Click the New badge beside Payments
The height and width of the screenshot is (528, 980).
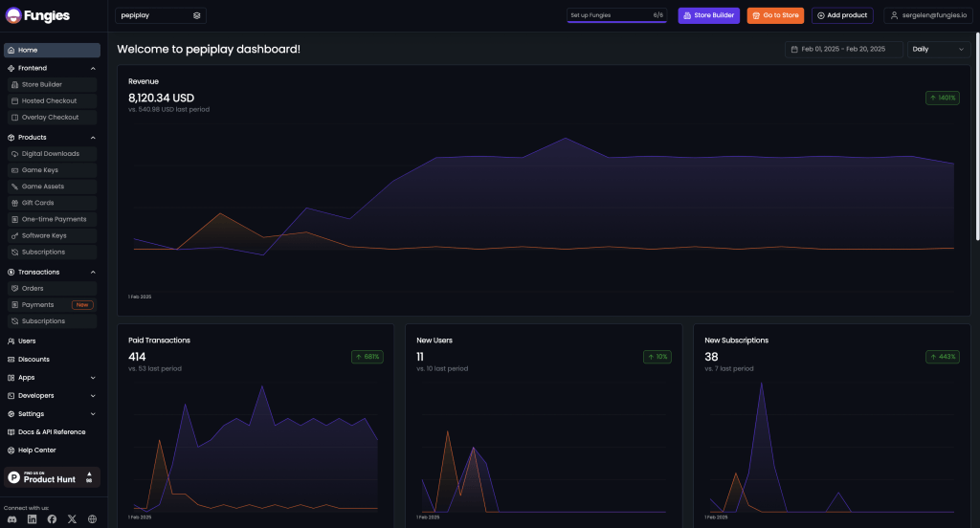82,305
